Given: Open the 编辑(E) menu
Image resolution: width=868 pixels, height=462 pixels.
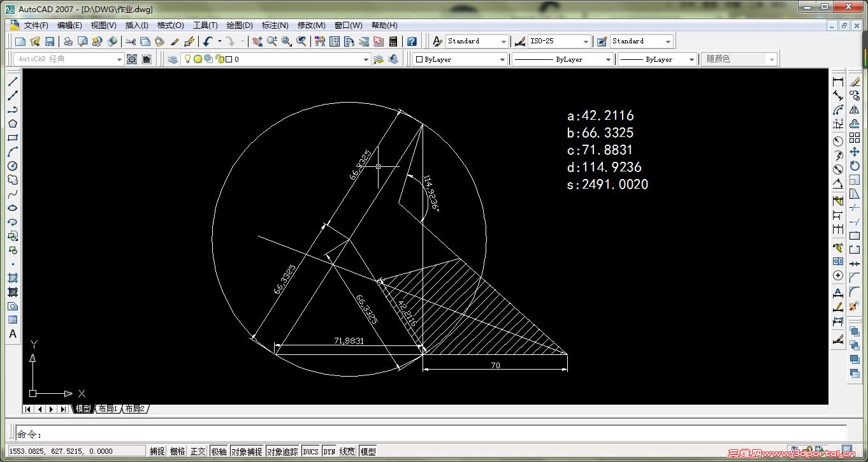Looking at the screenshot, I should 69,25.
